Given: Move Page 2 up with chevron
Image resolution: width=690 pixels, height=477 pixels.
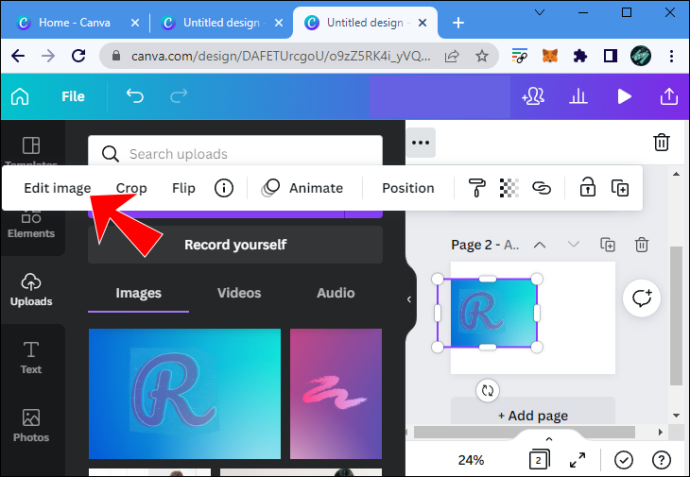Looking at the screenshot, I should [x=540, y=245].
